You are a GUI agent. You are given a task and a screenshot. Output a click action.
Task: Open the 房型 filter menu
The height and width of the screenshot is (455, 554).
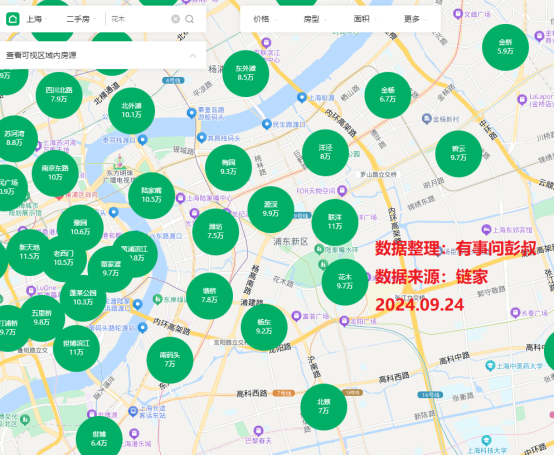click(x=315, y=19)
